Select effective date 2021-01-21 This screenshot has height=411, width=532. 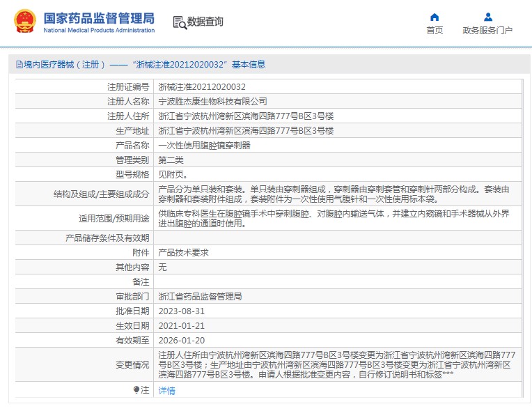click(x=182, y=325)
